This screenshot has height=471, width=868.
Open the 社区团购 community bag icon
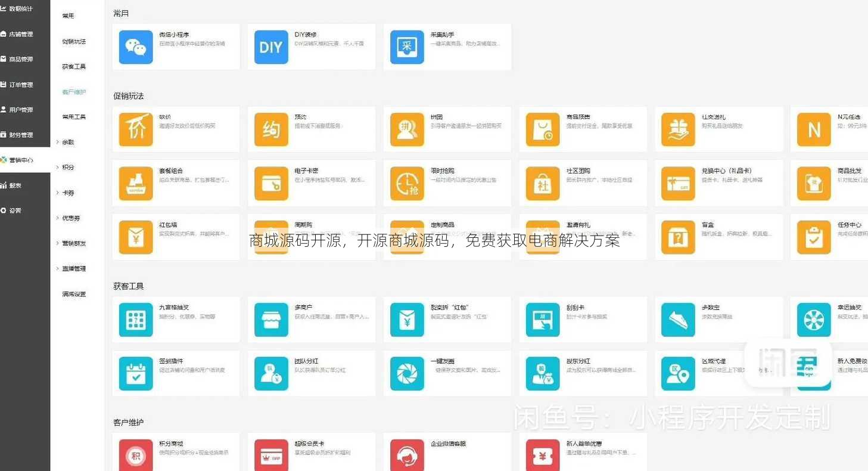pyautogui.click(x=543, y=183)
